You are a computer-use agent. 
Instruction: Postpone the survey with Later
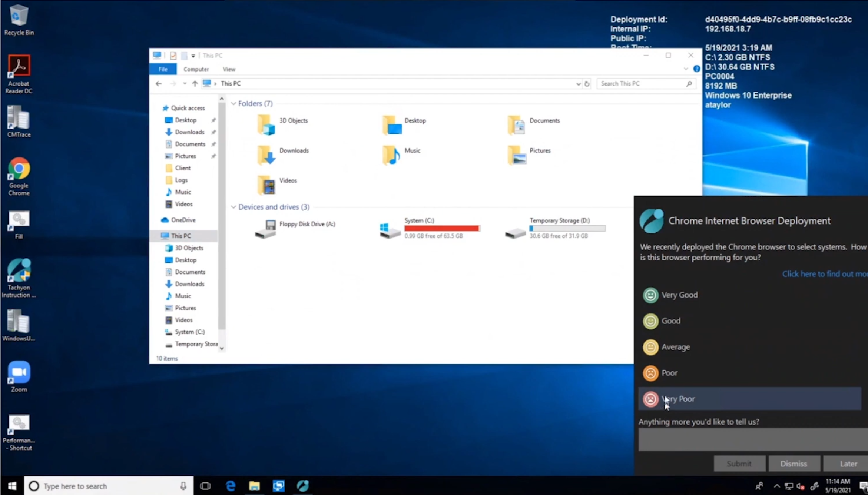(847, 464)
